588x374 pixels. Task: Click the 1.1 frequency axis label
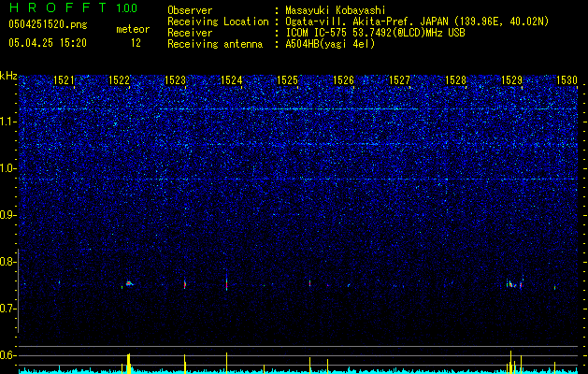point(8,122)
